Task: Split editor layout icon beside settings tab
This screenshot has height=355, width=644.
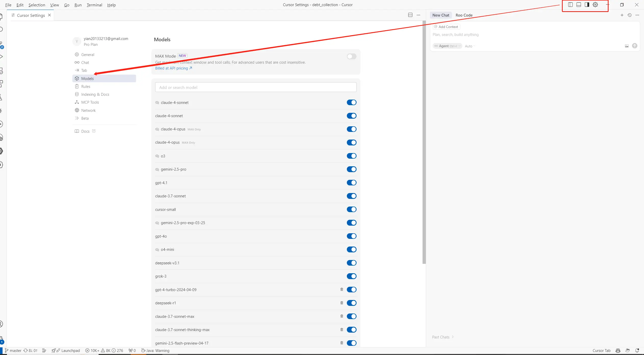Action: 410,15
